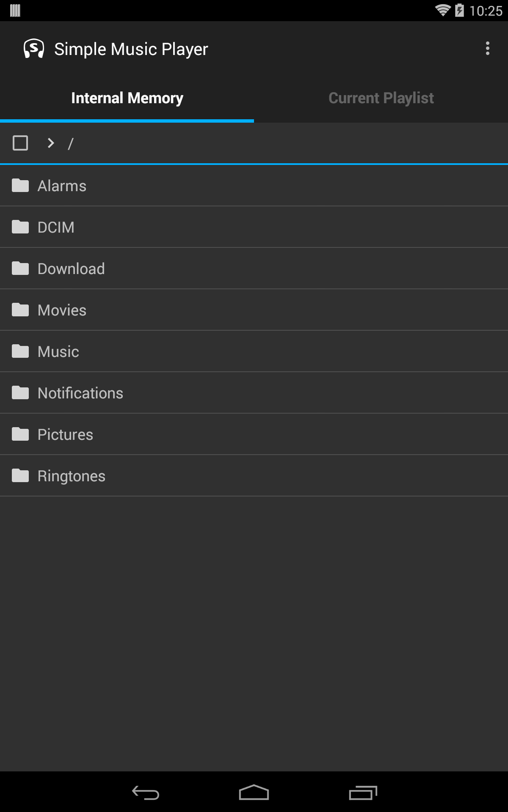The image size is (508, 812).
Task: Select the Movies folder row
Action: pyautogui.click(x=254, y=310)
